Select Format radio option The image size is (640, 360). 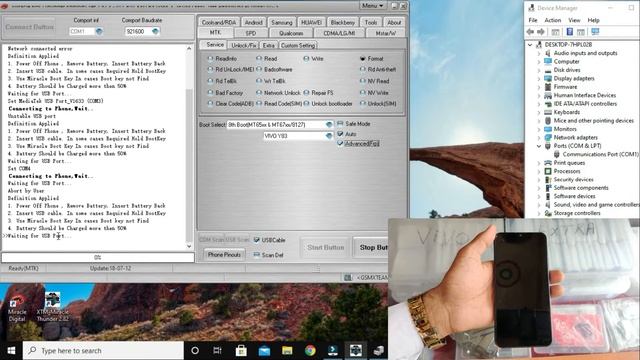pyautogui.click(x=362, y=59)
